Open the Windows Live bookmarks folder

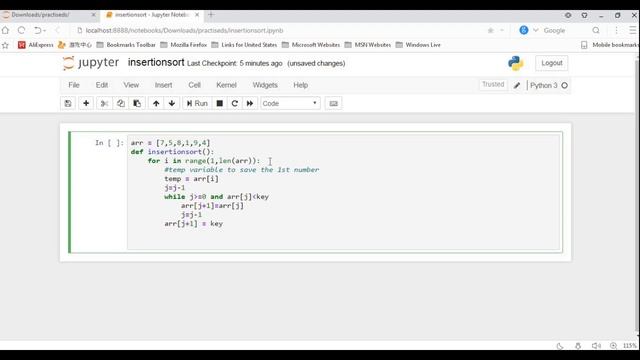(418, 45)
